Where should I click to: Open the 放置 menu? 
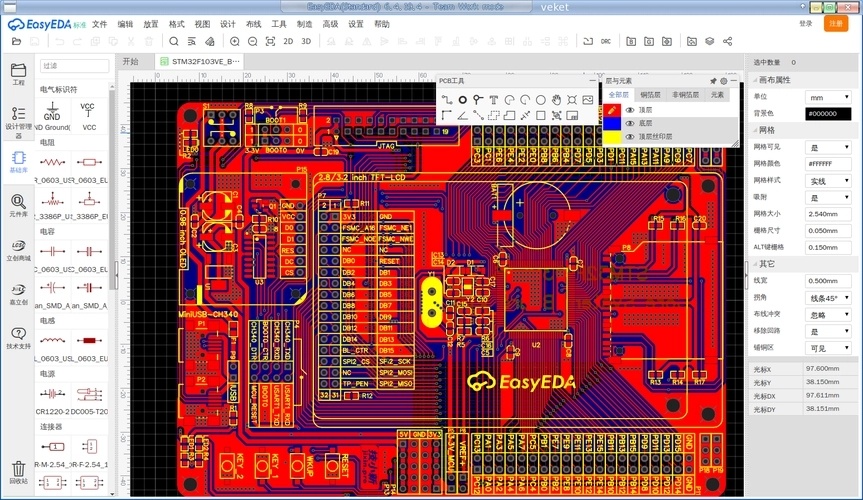coord(151,24)
